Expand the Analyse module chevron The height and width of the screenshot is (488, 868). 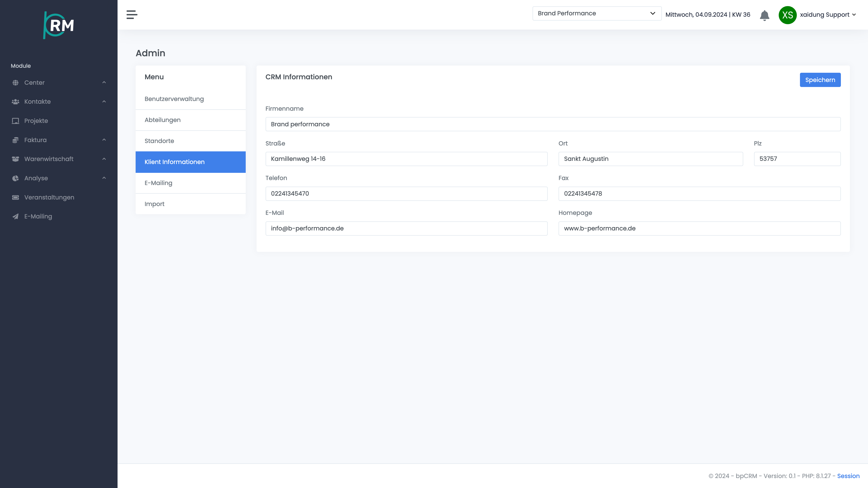click(x=104, y=178)
